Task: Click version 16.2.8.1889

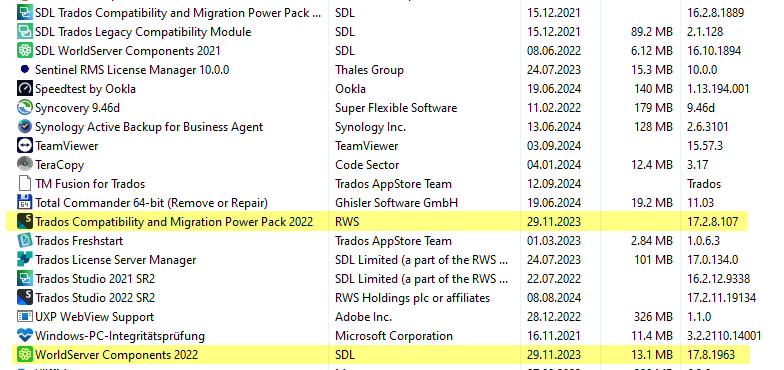Action: (x=715, y=13)
